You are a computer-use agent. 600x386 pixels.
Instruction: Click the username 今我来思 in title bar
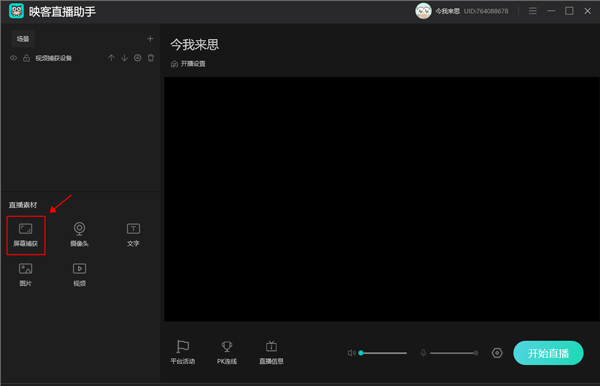[448, 11]
